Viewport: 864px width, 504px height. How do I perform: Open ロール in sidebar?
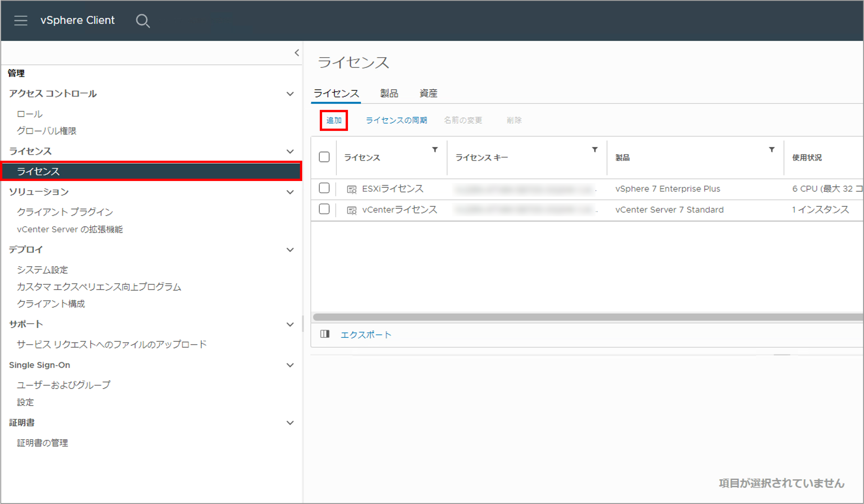coord(30,114)
